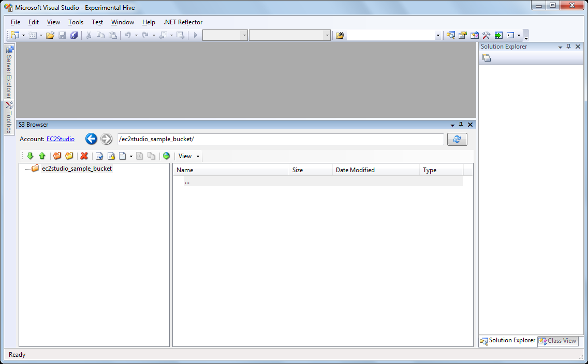Click the tools icon in the main toolbar

pyautogui.click(x=486, y=35)
